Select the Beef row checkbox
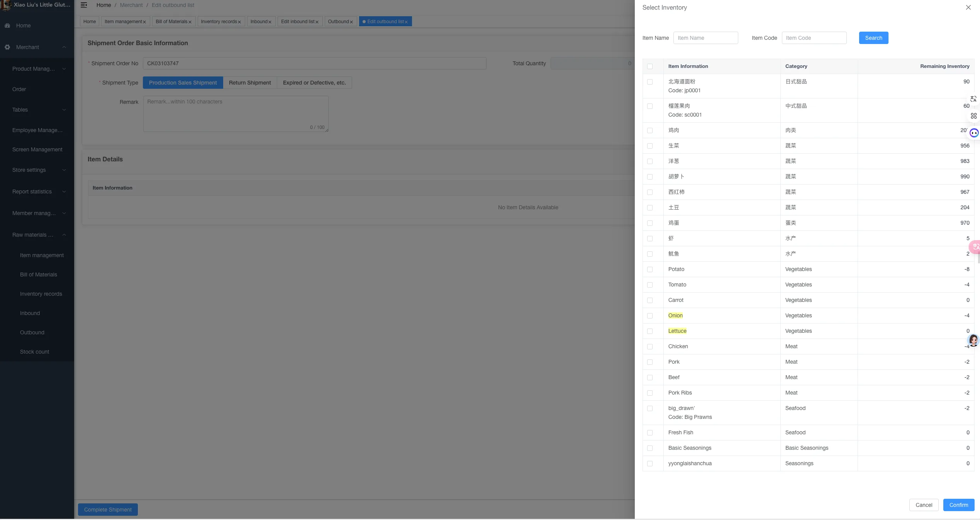 point(650,378)
